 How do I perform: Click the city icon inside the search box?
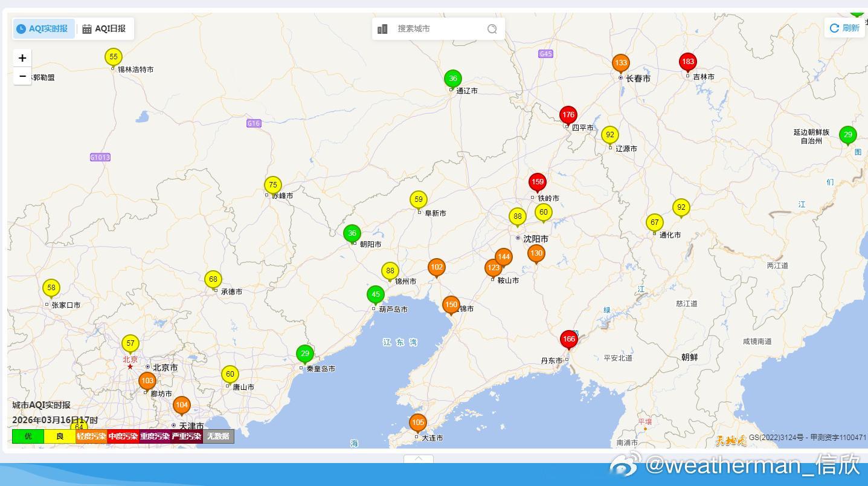382,28
